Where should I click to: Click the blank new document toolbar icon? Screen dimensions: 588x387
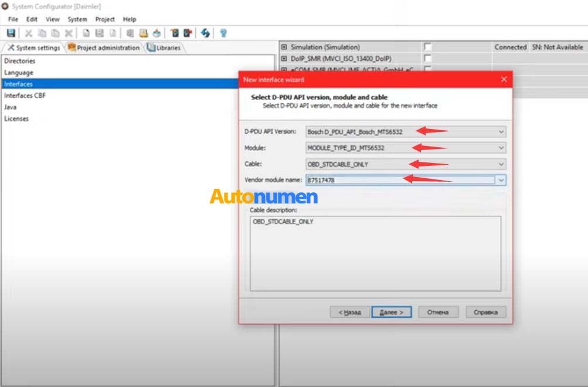(x=86, y=33)
